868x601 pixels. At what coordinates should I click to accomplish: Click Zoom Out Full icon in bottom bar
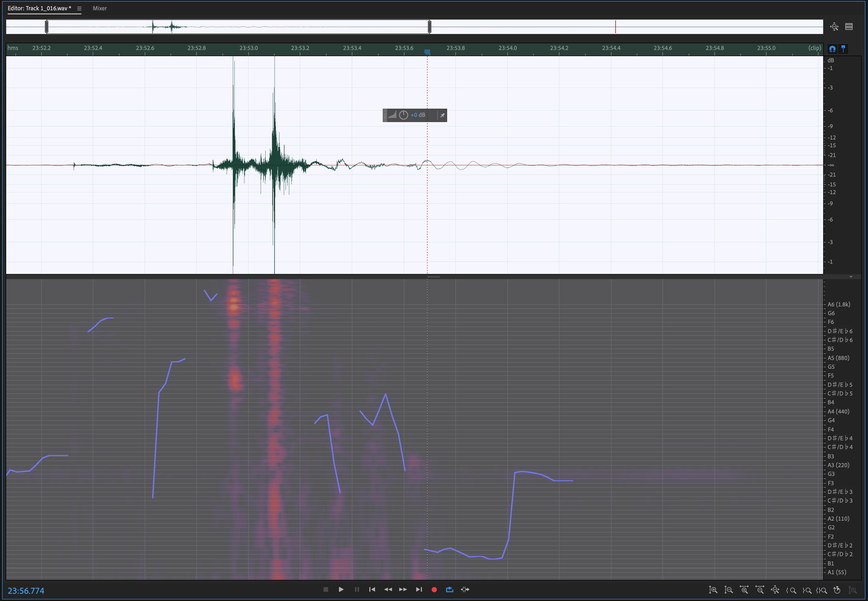tap(775, 590)
